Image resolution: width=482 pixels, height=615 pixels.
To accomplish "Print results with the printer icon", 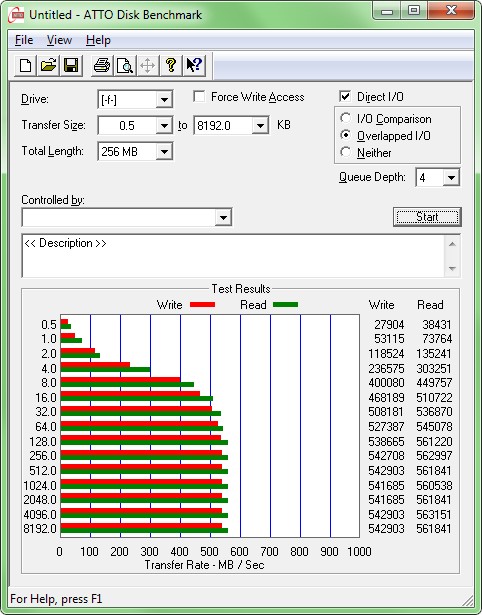I will 102,65.
